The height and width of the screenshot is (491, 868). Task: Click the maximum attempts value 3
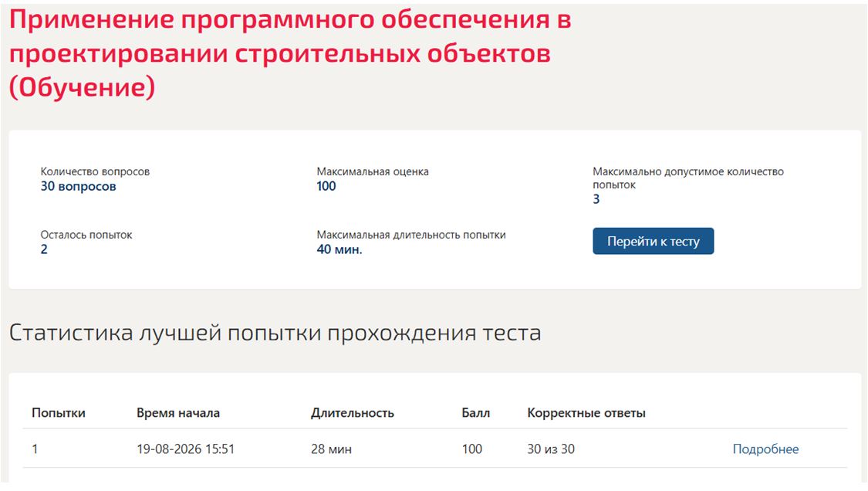[596, 199]
